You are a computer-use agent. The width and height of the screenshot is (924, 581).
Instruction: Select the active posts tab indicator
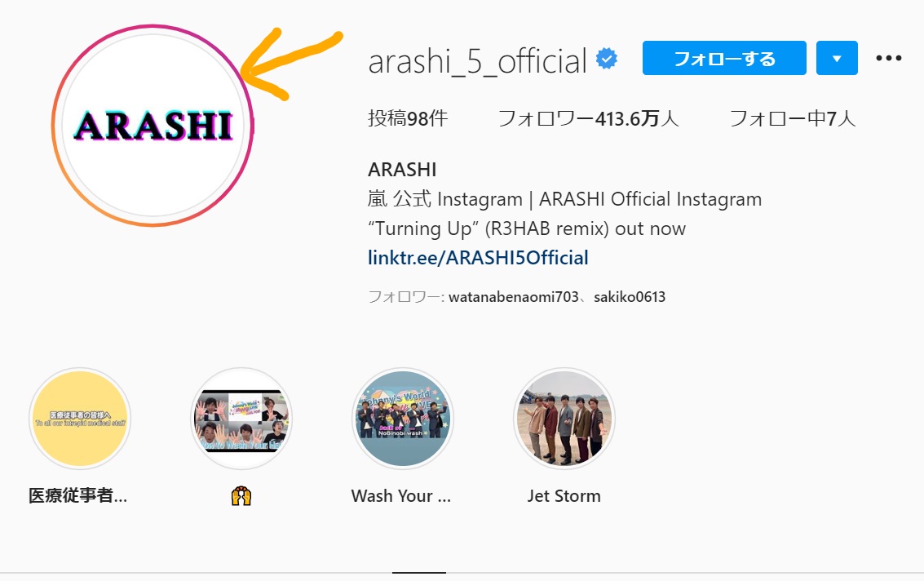coord(419,572)
